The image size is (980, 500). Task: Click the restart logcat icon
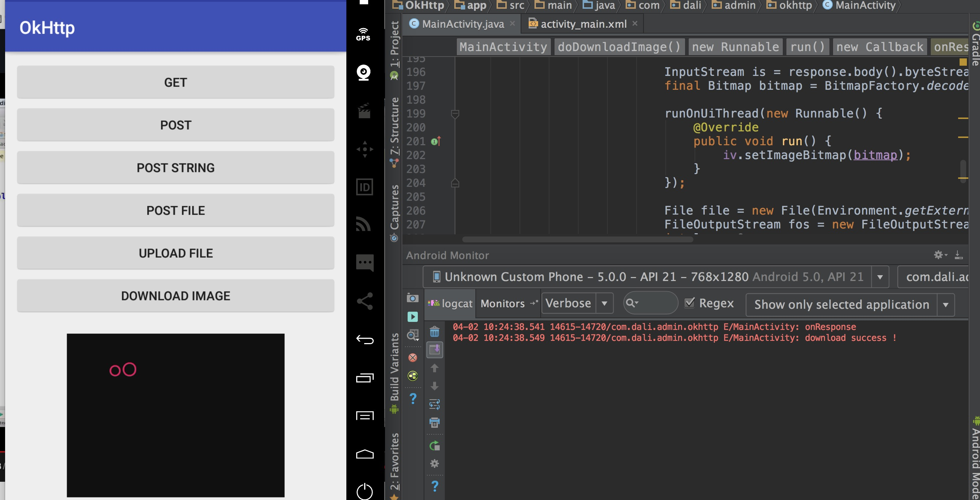pyautogui.click(x=435, y=446)
